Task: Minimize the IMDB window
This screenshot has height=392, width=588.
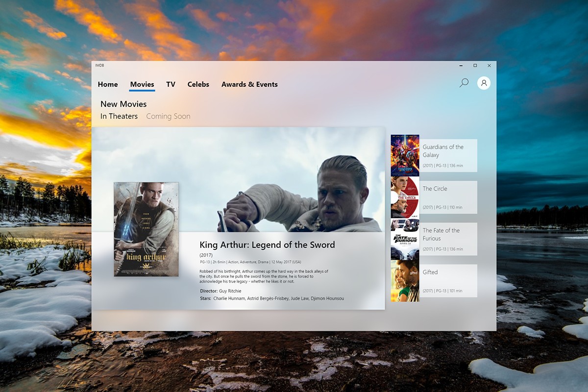Action: (x=462, y=65)
